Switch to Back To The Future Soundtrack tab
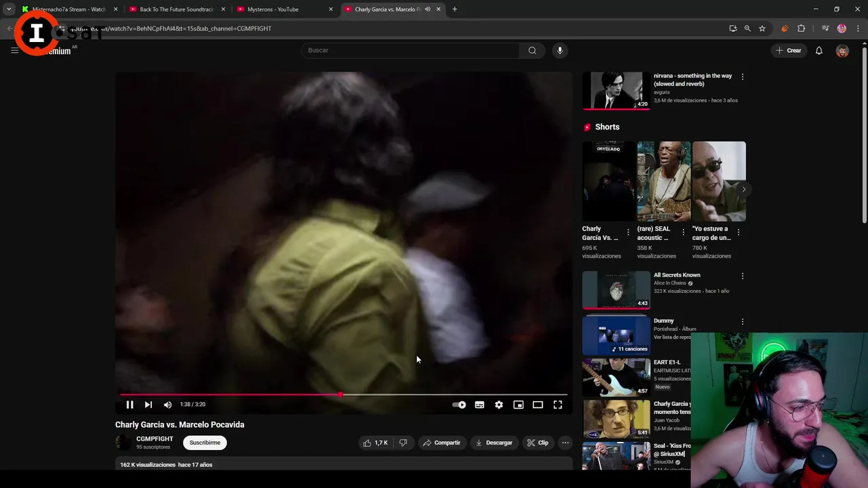Screen dimensions: 868x488 176,9
